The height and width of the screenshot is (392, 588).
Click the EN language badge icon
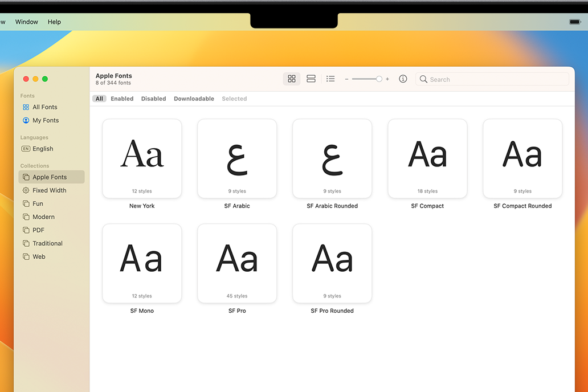click(26, 149)
